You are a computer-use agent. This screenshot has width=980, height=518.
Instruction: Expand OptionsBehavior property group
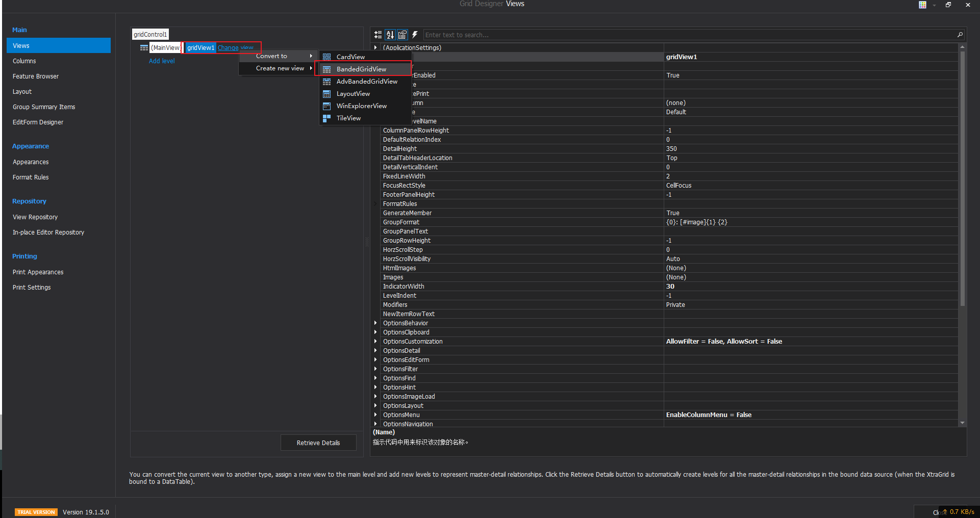click(x=376, y=323)
